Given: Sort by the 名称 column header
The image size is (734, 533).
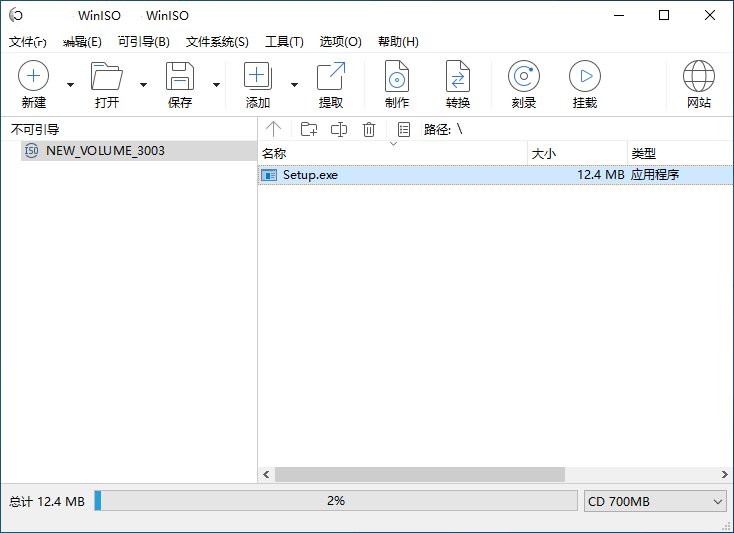Looking at the screenshot, I should pyautogui.click(x=393, y=153).
